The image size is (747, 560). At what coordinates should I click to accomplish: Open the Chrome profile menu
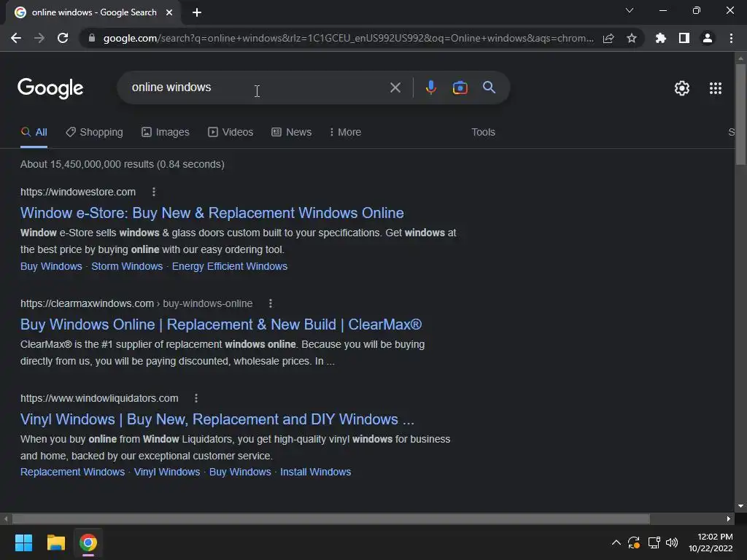[708, 38]
